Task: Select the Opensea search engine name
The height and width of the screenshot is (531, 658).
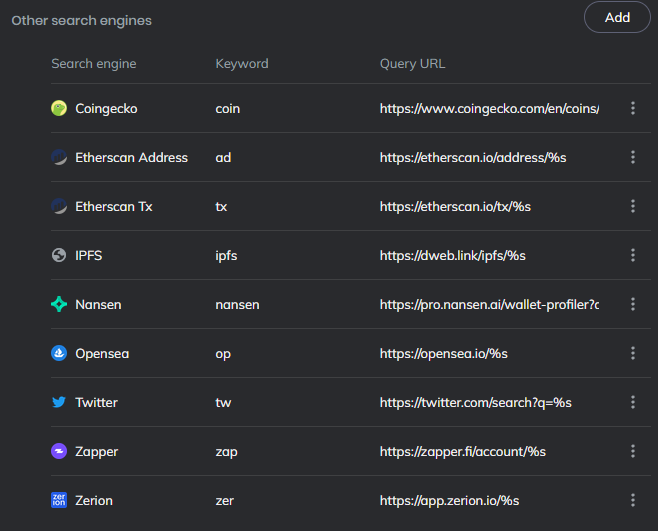Action: pyautogui.click(x=102, y=354)
